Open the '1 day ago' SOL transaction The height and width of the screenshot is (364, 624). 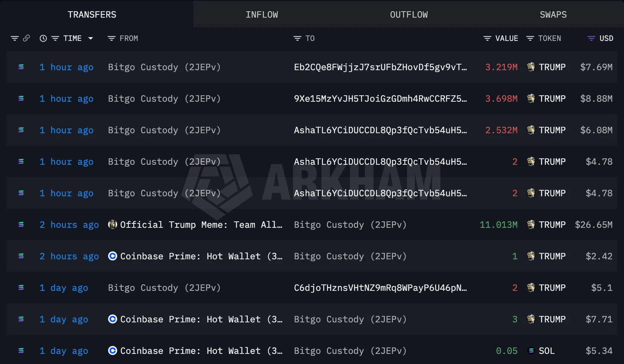pos(64,351)
